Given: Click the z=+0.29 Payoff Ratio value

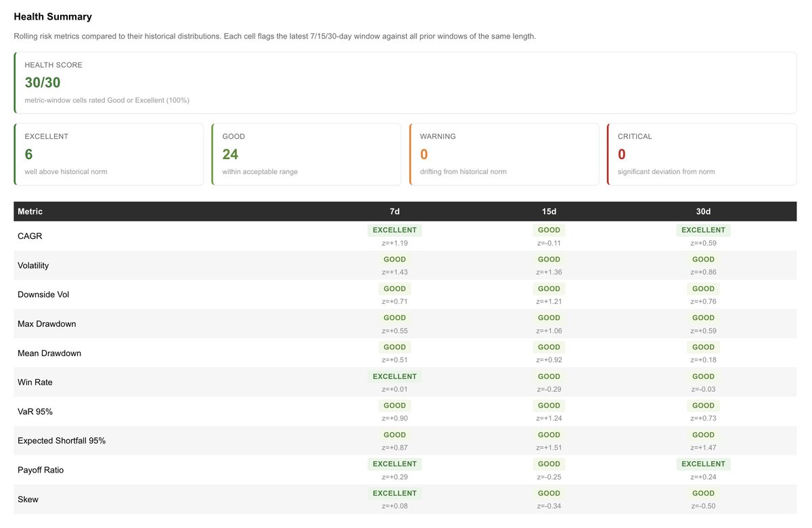Looking at the screenshot, I should 394,477.
